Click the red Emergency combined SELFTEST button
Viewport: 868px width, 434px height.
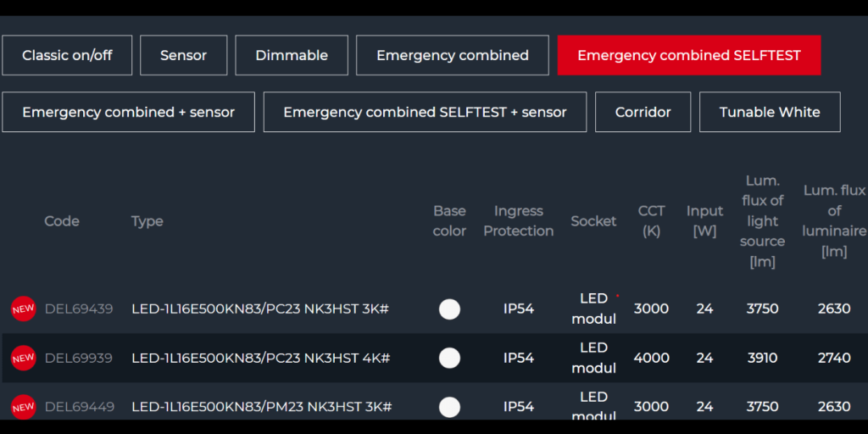(688, 55)
